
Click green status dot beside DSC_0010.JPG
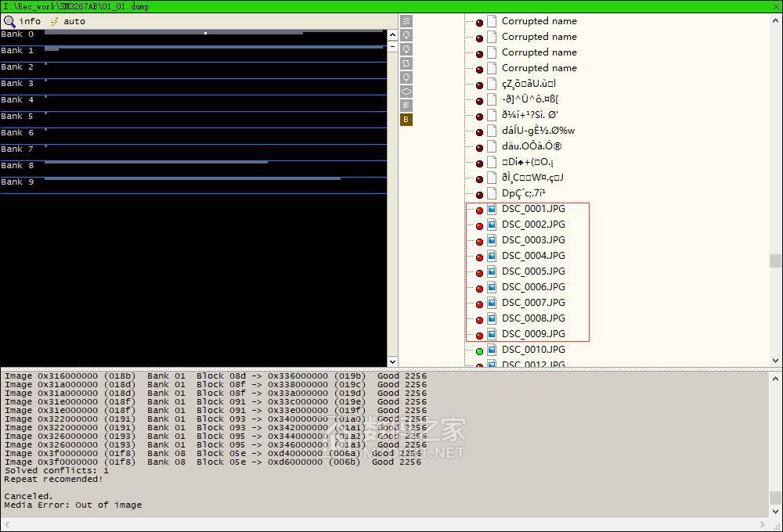[x=479, y=351]
